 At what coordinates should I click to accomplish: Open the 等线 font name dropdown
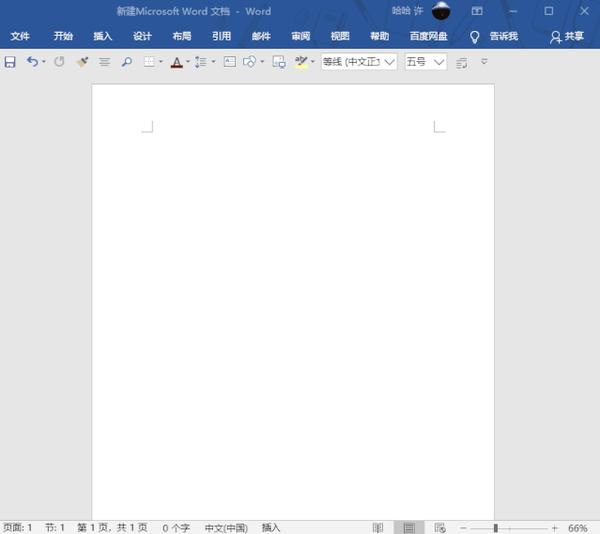coord(390,62)
